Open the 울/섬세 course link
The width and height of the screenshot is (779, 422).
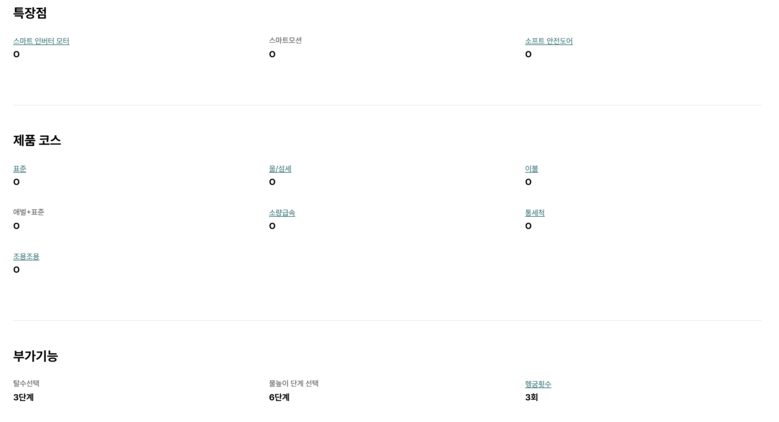280,169
